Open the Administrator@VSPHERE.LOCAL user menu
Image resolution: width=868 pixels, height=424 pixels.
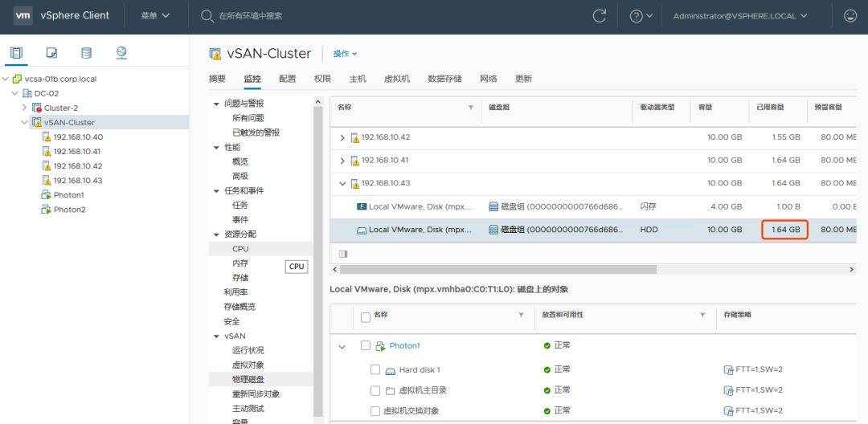coord(740,16)
